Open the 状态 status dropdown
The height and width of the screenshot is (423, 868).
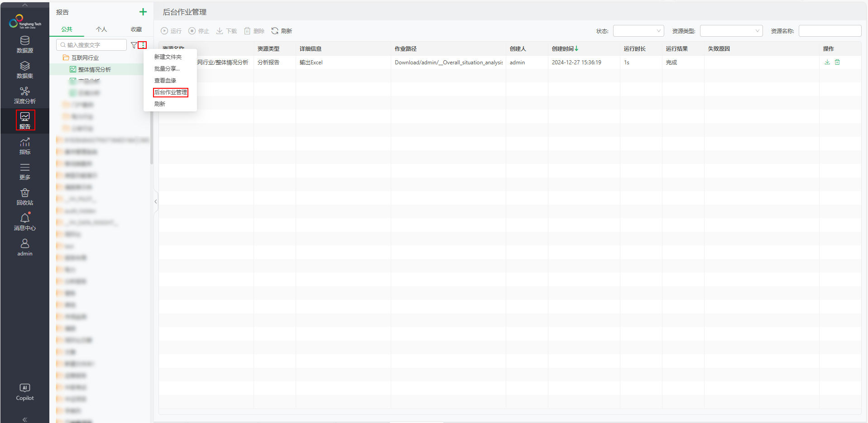(x=638, y=31)
